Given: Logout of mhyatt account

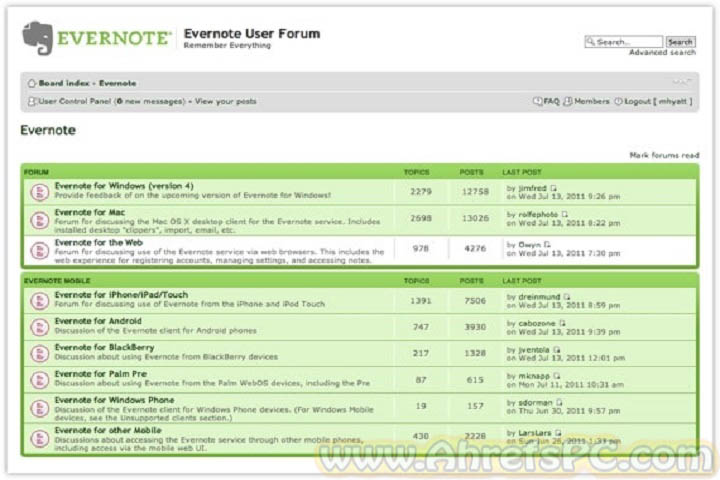Looking at the screenshot, I should pos(658,101).
